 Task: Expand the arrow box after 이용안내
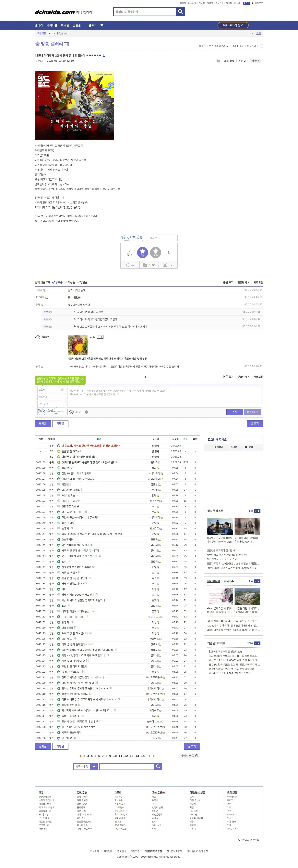pos(262,46)
